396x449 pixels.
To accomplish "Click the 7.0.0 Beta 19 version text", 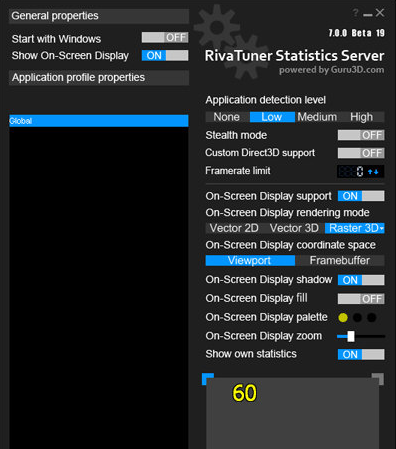I will 356,33.
